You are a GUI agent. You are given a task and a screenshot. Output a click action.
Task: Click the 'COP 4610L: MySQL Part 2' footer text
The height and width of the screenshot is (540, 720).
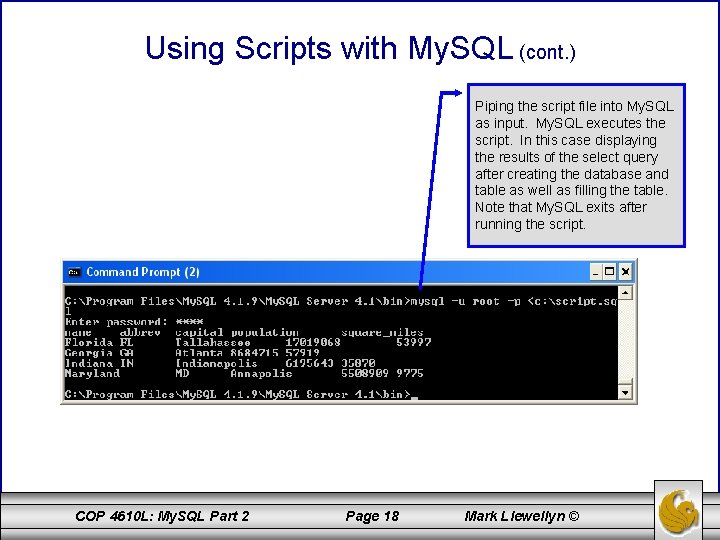(x=162, y=516)
